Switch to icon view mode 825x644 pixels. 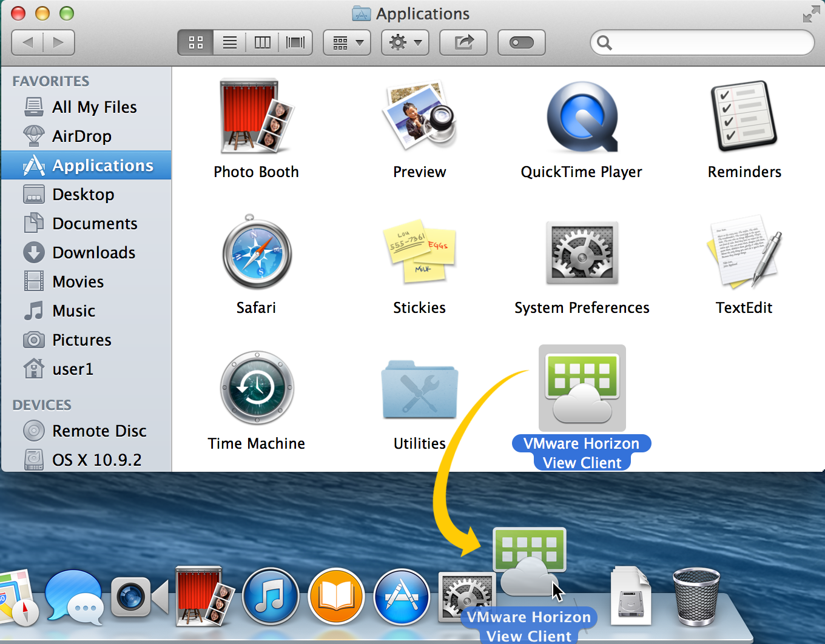(x=196, y=42)
